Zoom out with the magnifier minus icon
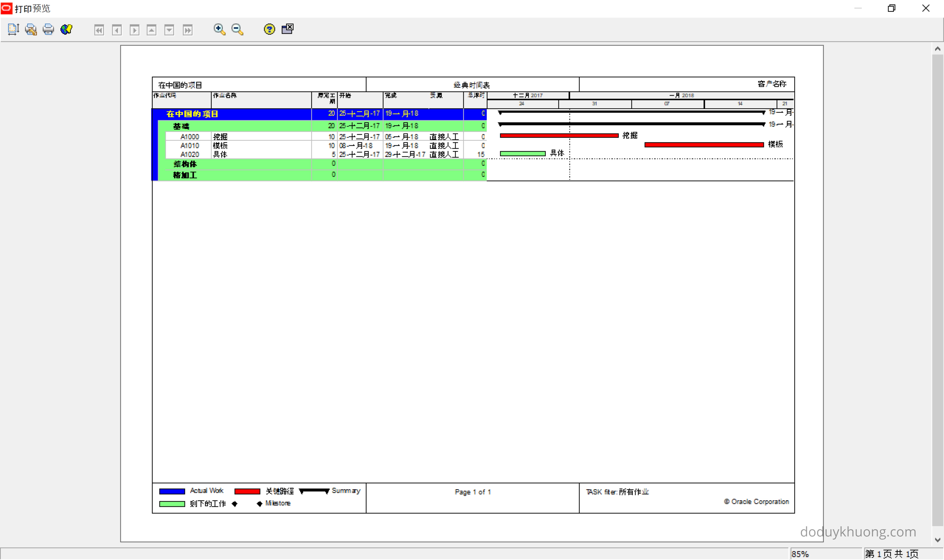The image size is (944, 560). tap(237, 29)
